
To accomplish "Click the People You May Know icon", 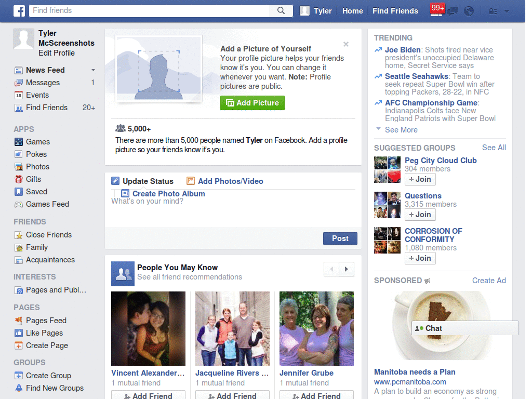I will coord(123,273).
